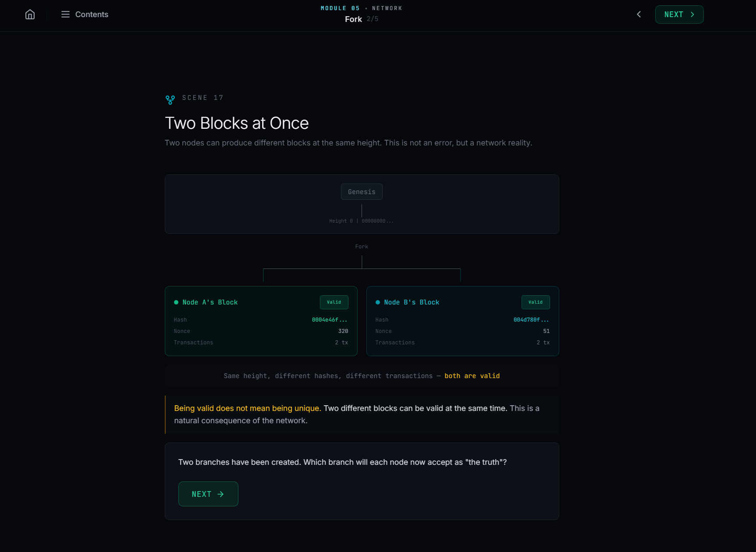756x552 pixels.
Task: Click the fork/branch icon beside SCENE 17
Action: [170, 100]
